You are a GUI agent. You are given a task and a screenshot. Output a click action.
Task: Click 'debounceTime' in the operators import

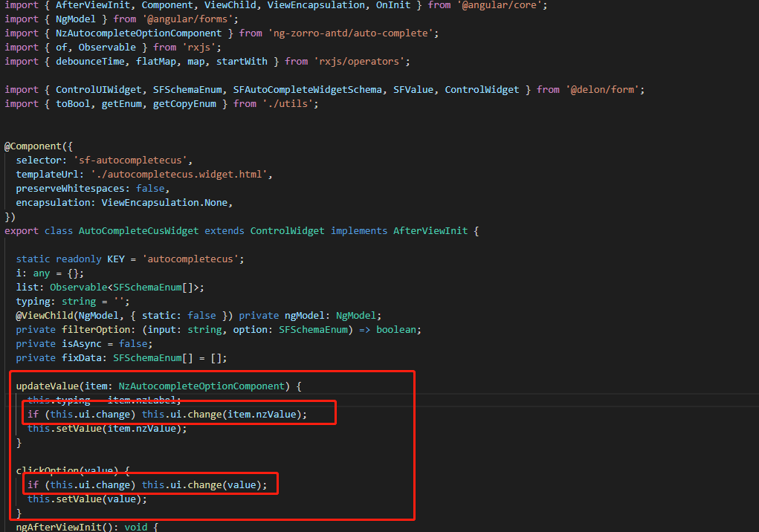90,62
